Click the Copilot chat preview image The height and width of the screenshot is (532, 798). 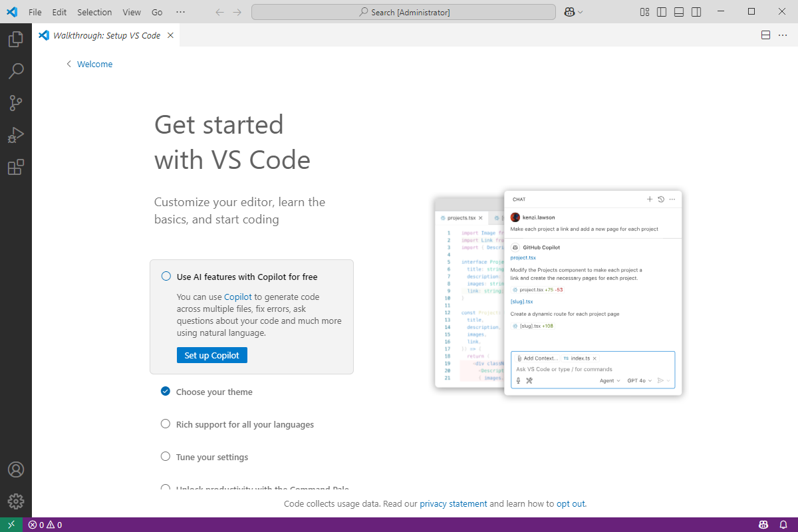pos(559,293)
